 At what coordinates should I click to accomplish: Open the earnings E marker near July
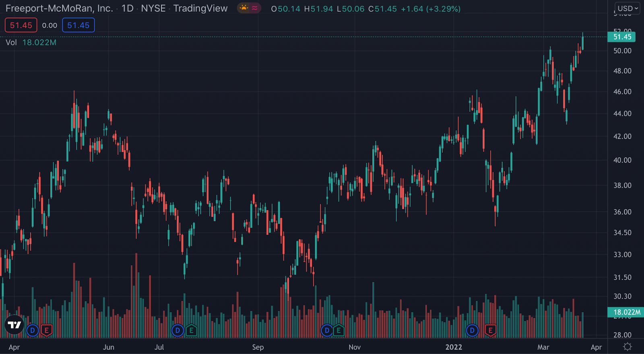tap(192, 331)
